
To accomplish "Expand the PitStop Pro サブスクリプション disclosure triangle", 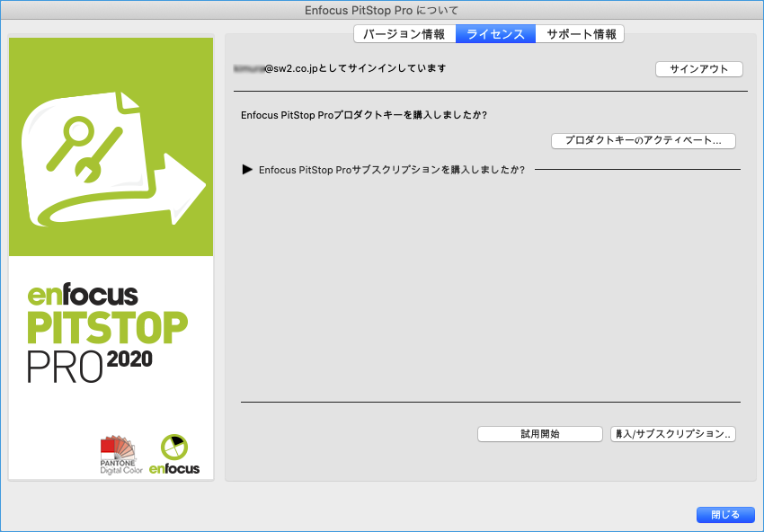I will click(x=247, y=170).
